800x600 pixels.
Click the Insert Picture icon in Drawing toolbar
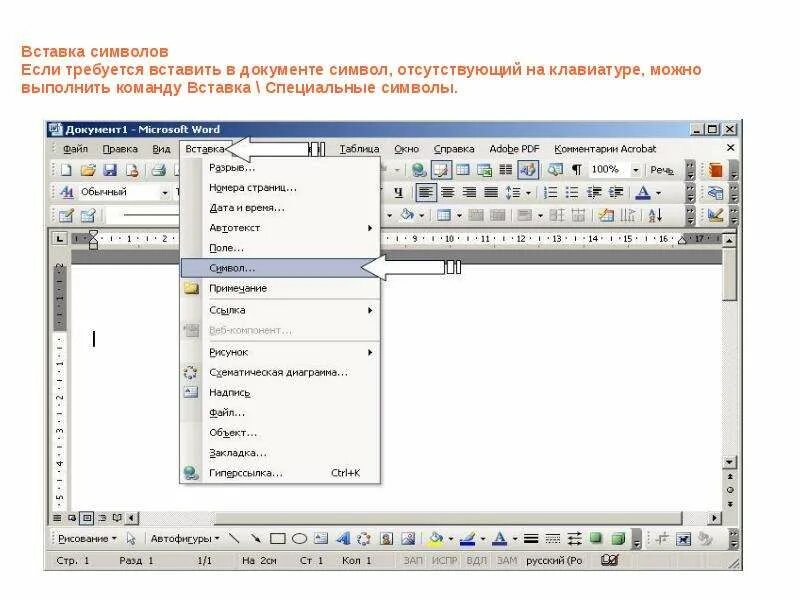[x=408, y=538]
